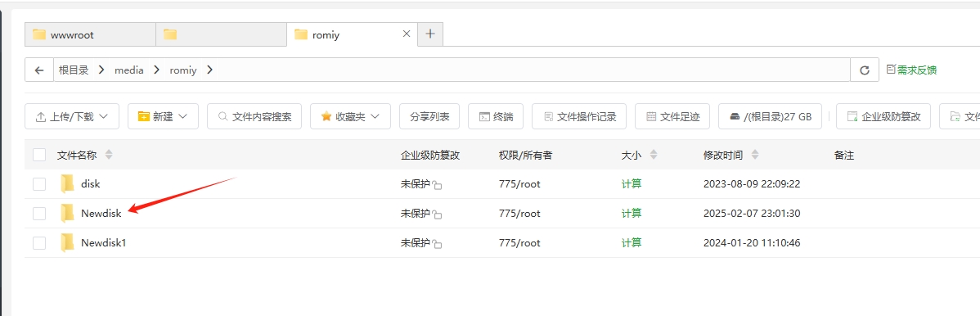The width and height of the screenshot is (980, 316).
Task: Open 文件内容搜索 search
Action: coord(254,116)
